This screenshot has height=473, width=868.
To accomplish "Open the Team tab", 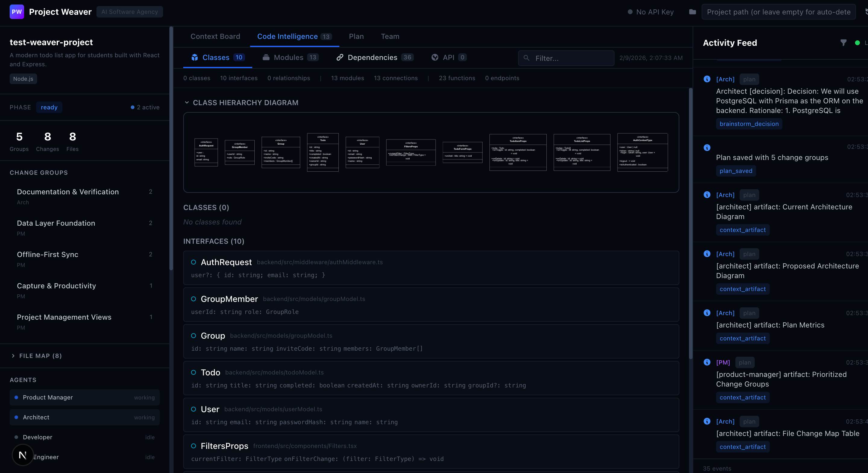I will pyautogui.click(x=390, y=36).
